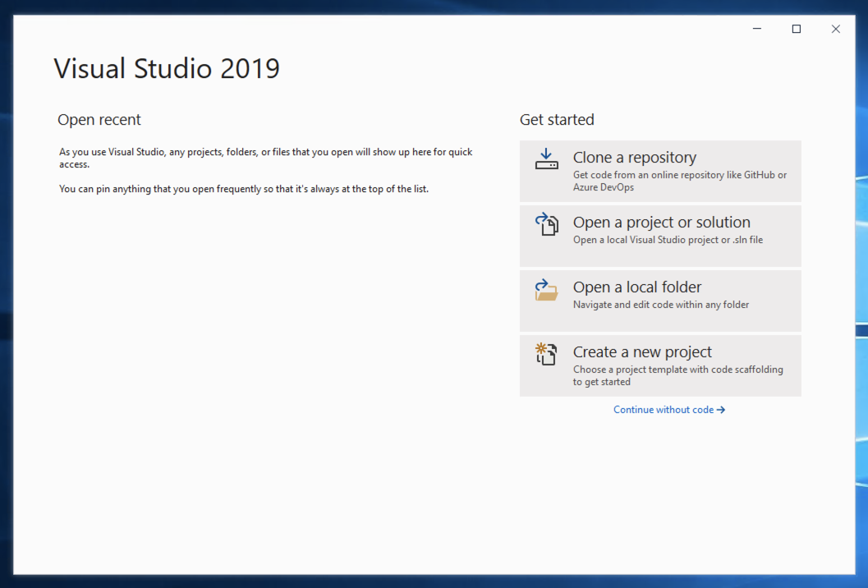The width and height of the screenshot is (868, 588).
Task: Click the "Get started" heading
Action: [557, 120]
